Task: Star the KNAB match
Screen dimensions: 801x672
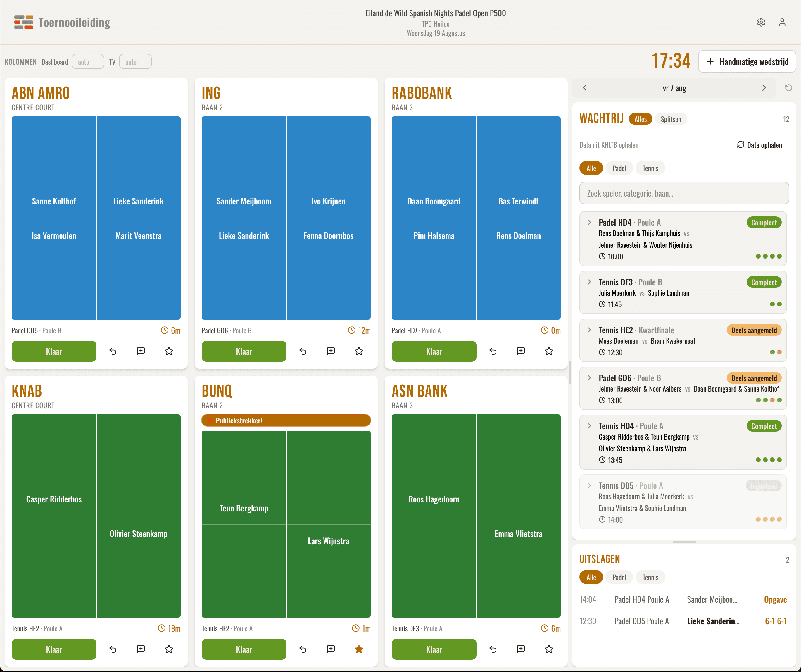Action: [x=169, y=649]
